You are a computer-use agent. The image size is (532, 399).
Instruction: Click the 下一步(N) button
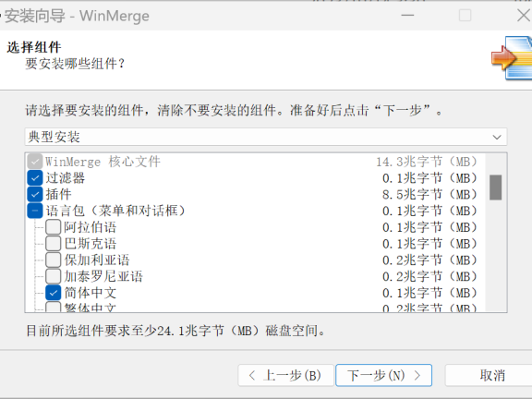point(383,375)
